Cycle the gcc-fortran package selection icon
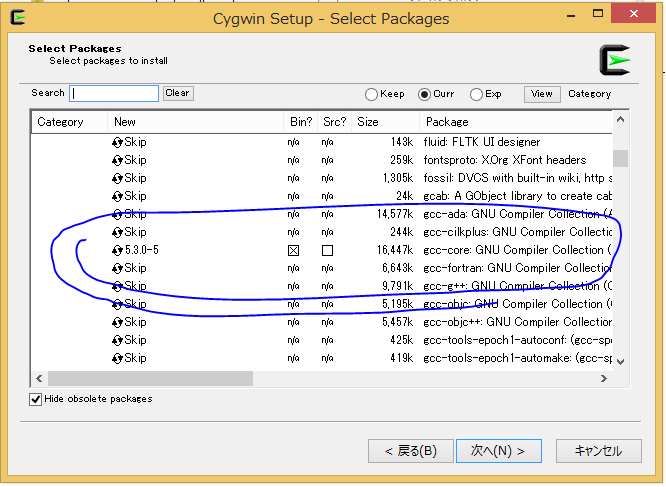The width and height of the screenshot is (666, 487). [117, 269]
